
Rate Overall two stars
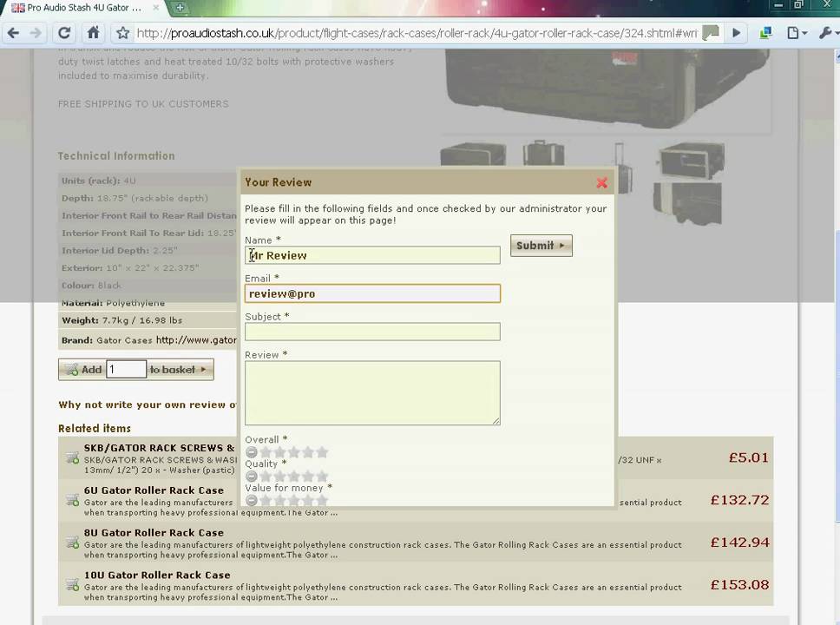tap(279, 452)
